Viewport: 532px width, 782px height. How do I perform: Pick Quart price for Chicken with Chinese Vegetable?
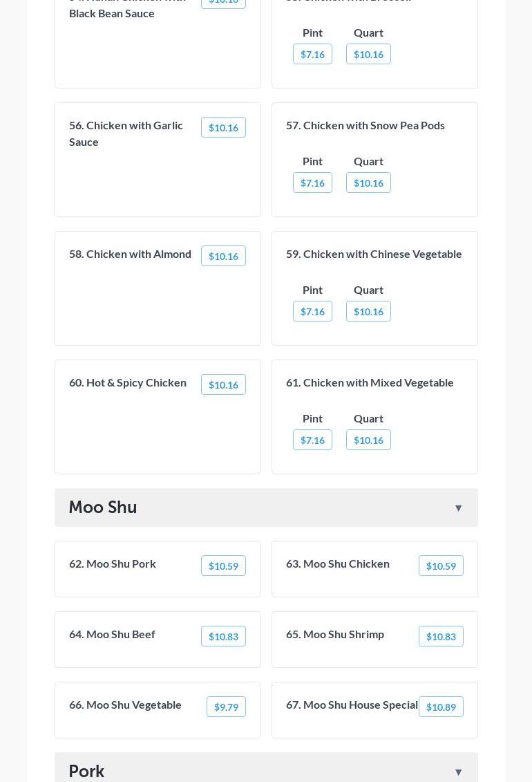tap(368, 312)
